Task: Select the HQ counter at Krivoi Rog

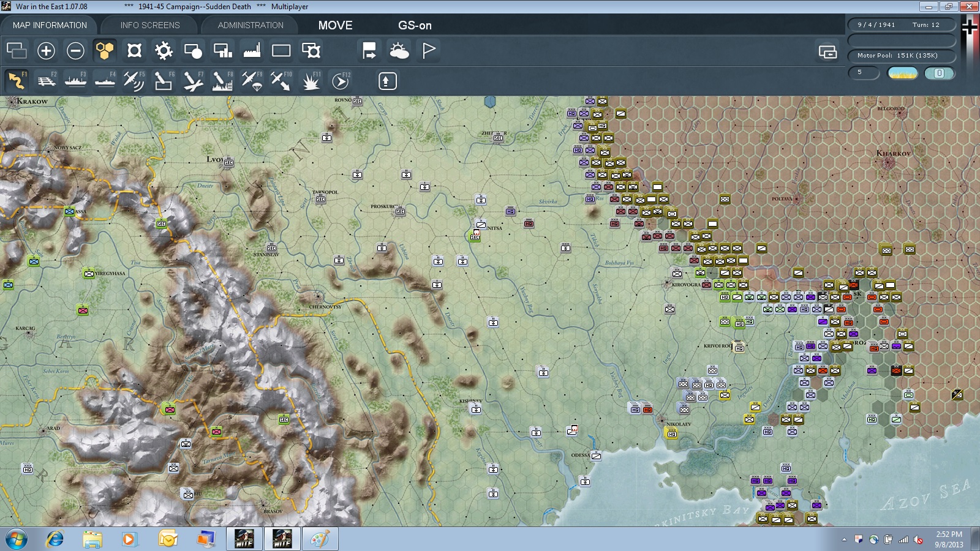Action: (x=739, y=348)
